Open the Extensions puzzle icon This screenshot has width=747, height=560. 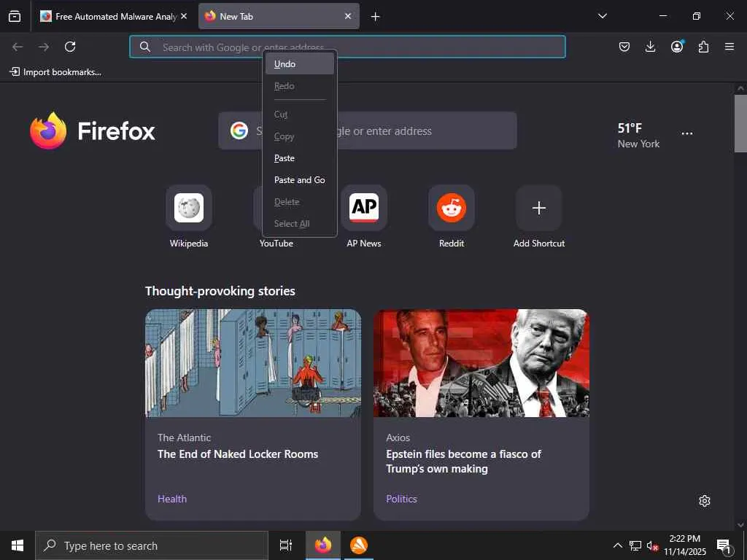(x=703, y=47)
